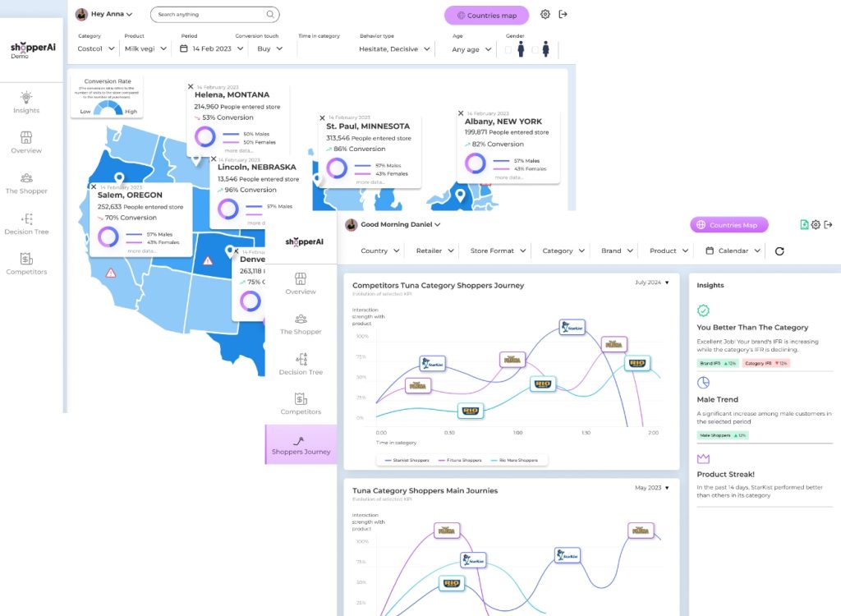Open the Brand filter dropdown

617,251
